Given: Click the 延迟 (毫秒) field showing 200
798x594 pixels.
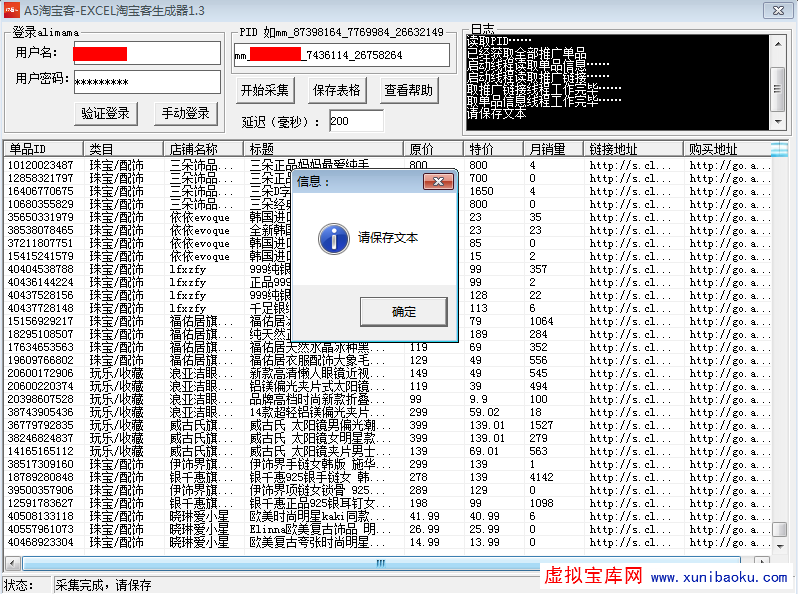Looking at the screenshot, I should click(x=355, y=121).
